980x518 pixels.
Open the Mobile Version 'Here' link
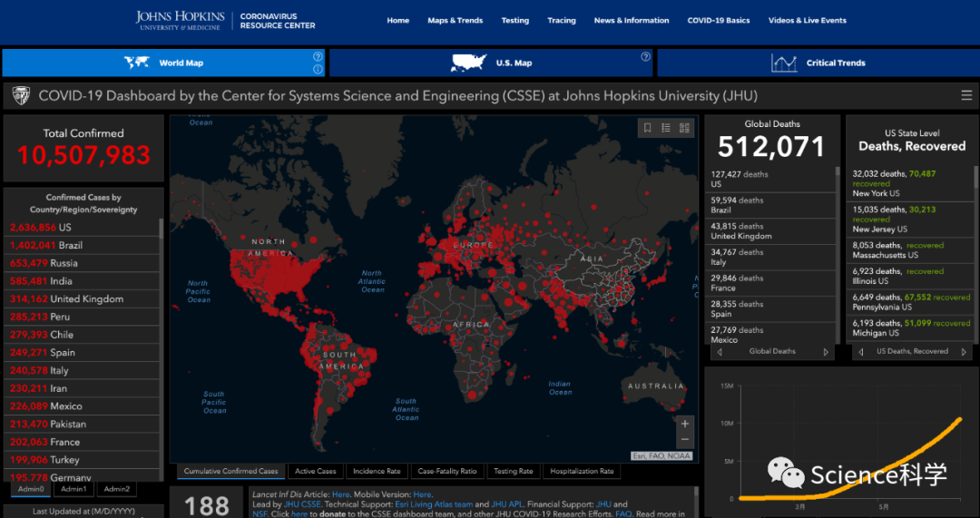tap(422, 494)
